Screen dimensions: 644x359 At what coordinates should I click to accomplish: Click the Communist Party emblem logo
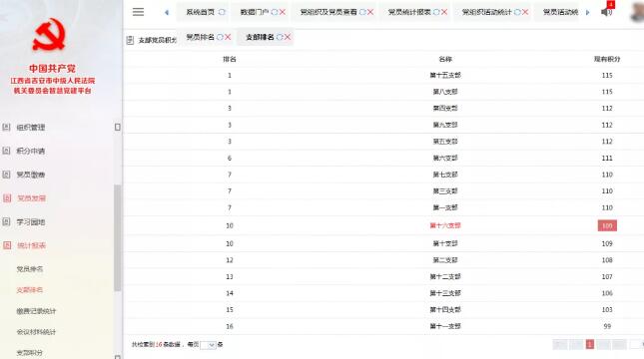[49, 35]
